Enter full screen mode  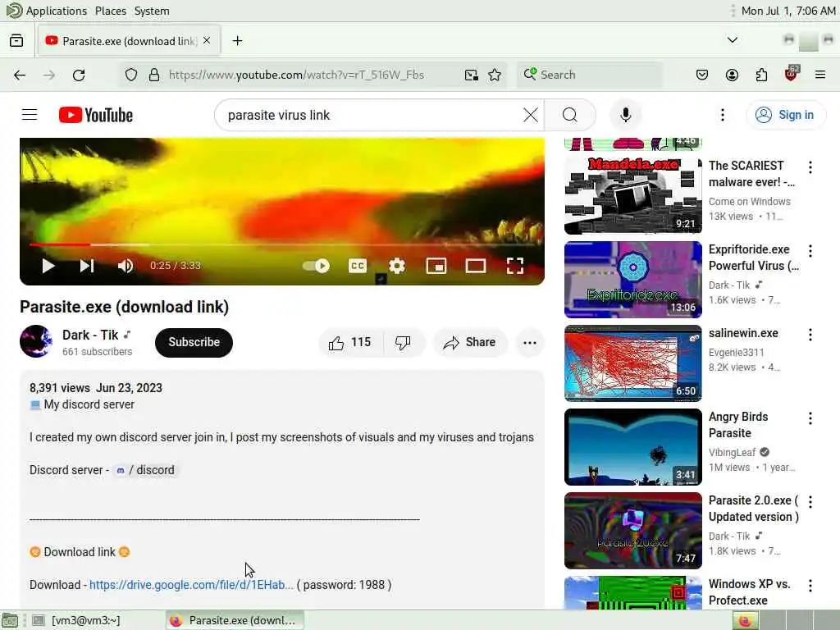515,266
